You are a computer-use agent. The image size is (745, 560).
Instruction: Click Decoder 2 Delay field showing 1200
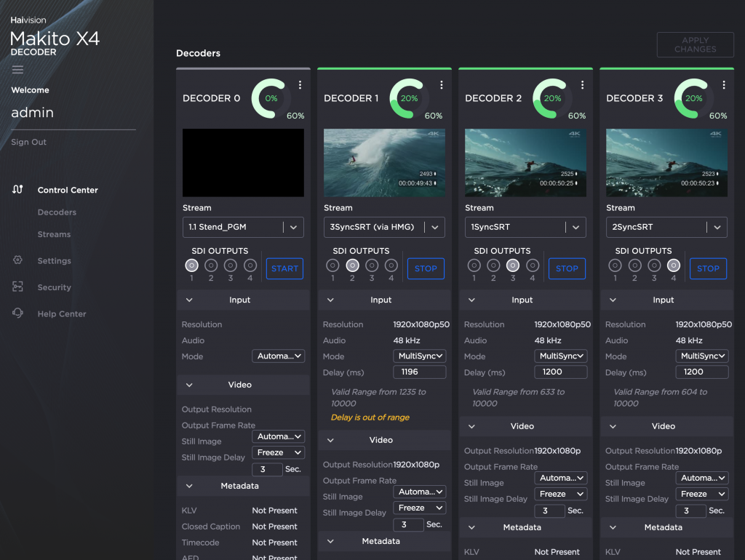coord(561,372)
